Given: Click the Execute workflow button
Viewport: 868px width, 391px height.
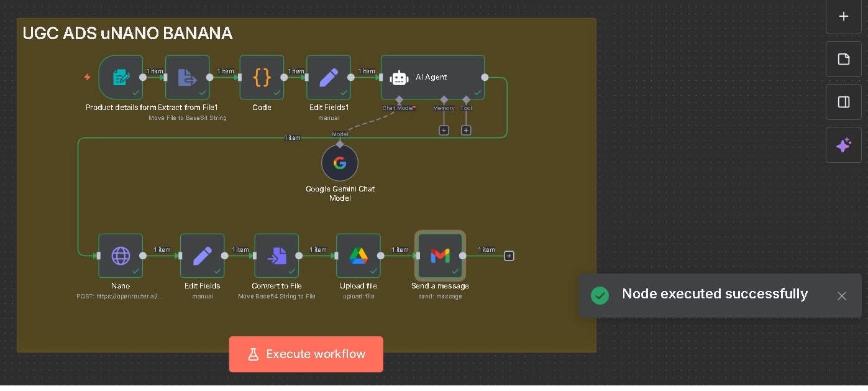Looking at the screenshot, I should tap(306, 354).
